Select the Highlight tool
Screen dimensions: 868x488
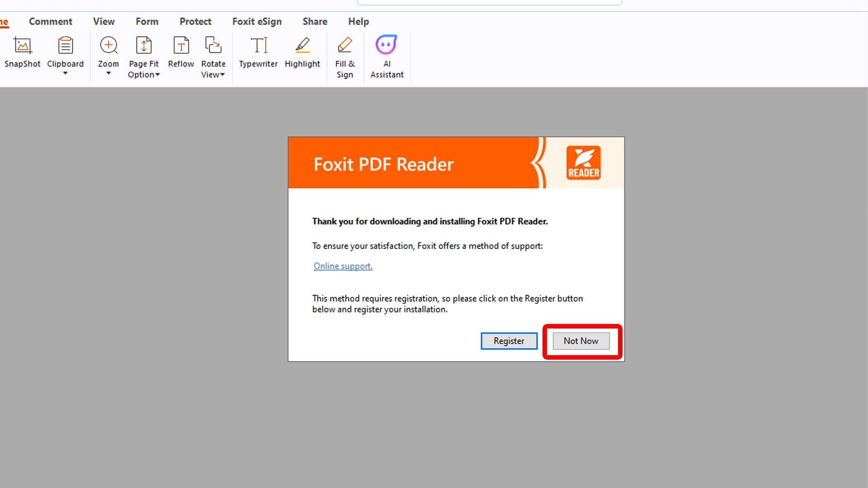[x=302, y=52]
